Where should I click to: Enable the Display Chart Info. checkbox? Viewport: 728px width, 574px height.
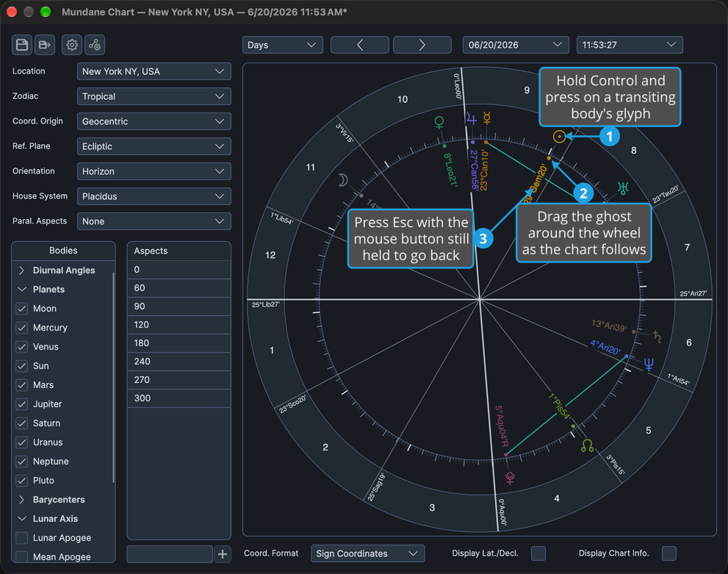click(669, 553)
